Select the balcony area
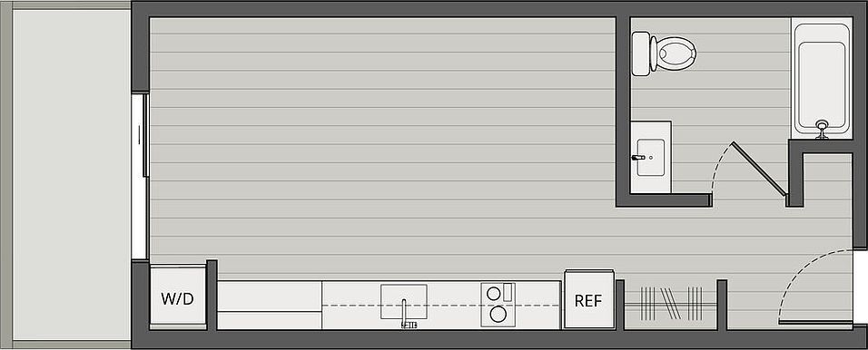This screenshot has width=868, height=350. pos(72,175)
